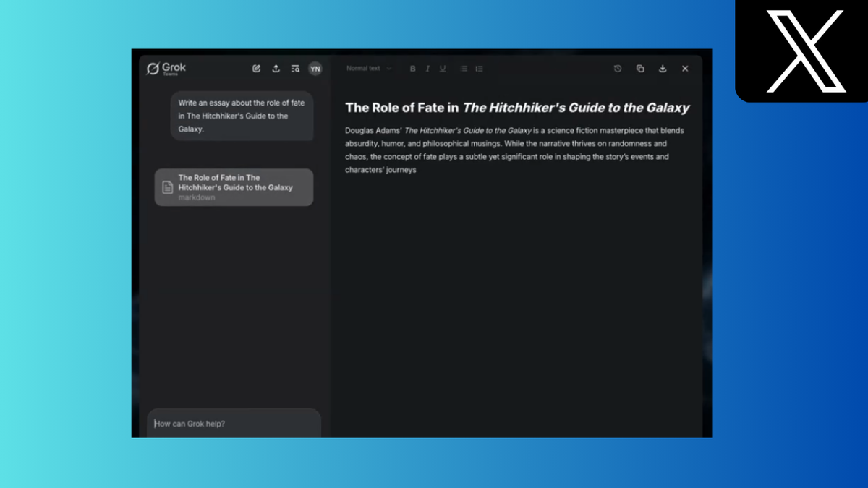Toggle bold formatting

pyautogui.click(x=412, y=68)
